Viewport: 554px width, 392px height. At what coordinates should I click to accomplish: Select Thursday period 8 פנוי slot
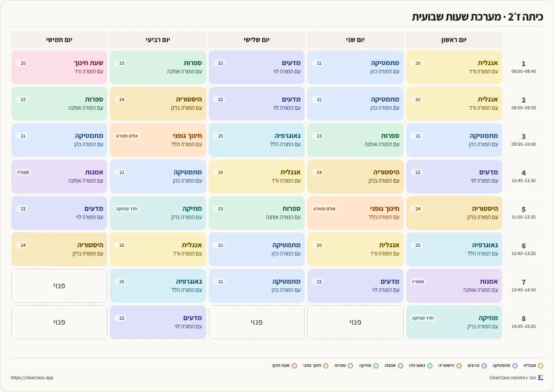(59, 322)
